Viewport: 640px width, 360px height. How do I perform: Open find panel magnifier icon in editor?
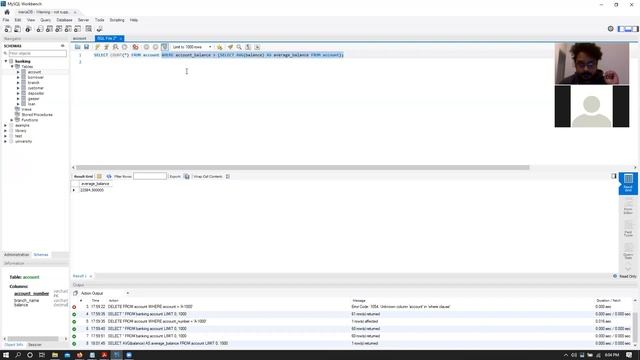[x=239, y=47]
